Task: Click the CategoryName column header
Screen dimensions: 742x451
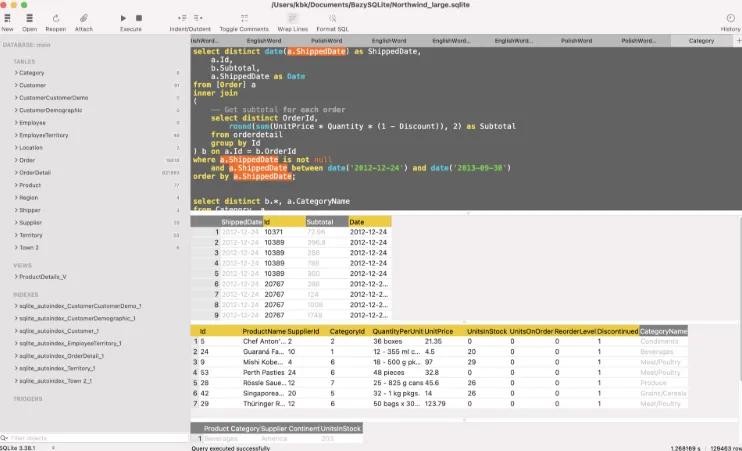Action: point(663,331)
